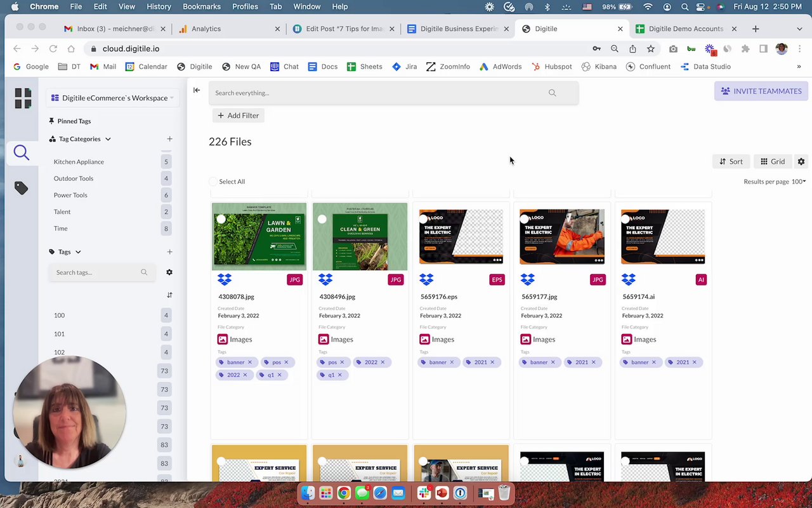Open Results per page dropdown
The height and width of the screenshot is (508, 812).
pos(799,182)
